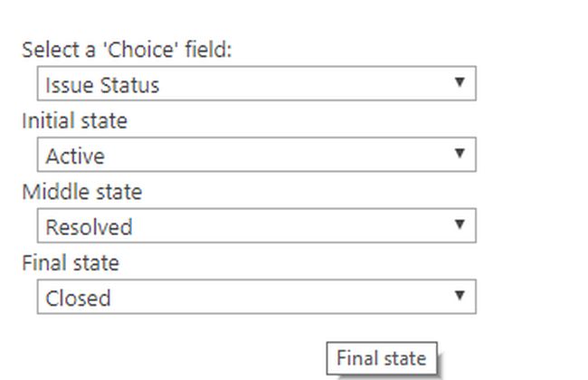588x380 pixels.
Task: Click empty space inside the Active field
Action: (289, 156)
